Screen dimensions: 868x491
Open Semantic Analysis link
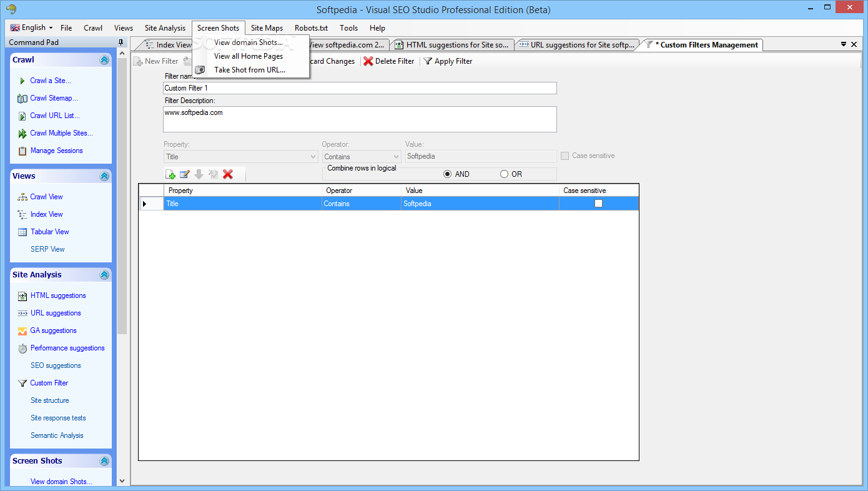57,435
